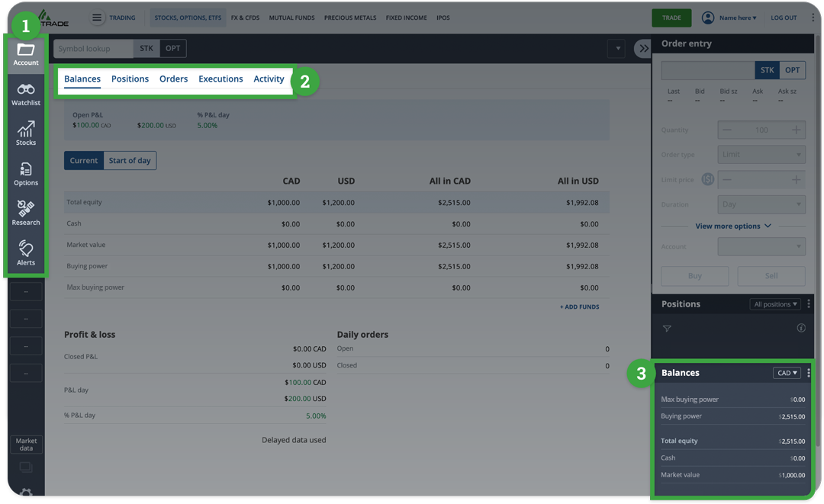
Task: Switch order entry to OPT mode
Action: point(793,69)
